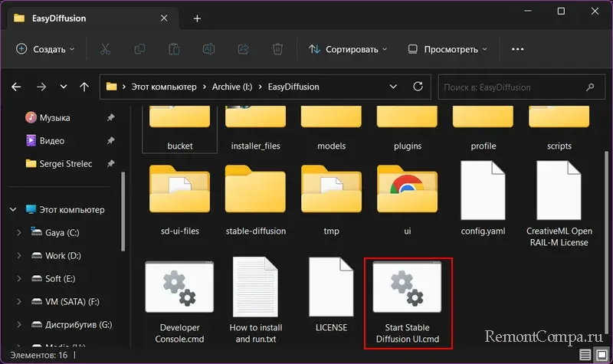Switch to large thumbnails view in status bar

click(x=600, y=355)
